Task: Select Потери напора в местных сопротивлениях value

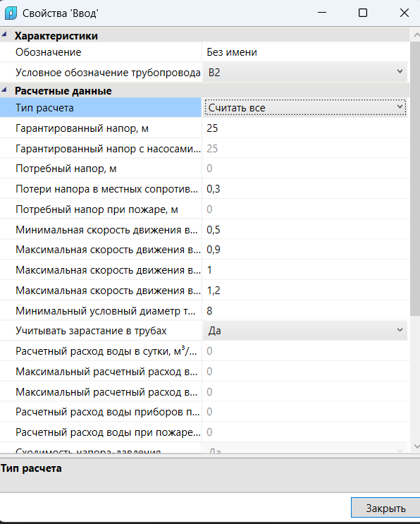Action: pyautogui.click(x=305, y=189)
